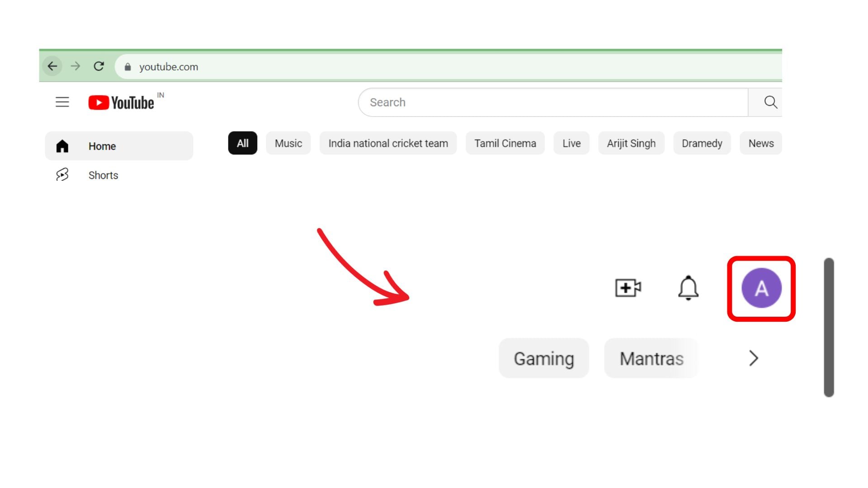Select the Arijit Singh filter
This screenshot has width=868, height=488.
[x=631, y=143]
